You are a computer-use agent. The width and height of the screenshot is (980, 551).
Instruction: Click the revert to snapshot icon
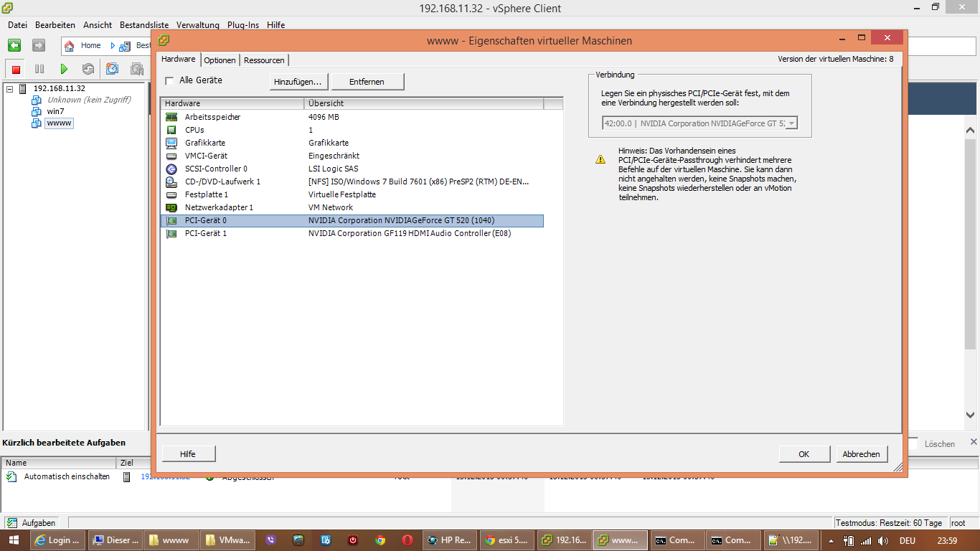(136, 69)
